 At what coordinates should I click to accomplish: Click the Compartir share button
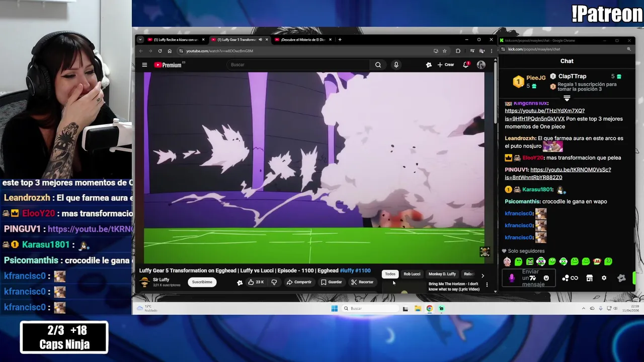pyautogui.click(x=299, y=282)
